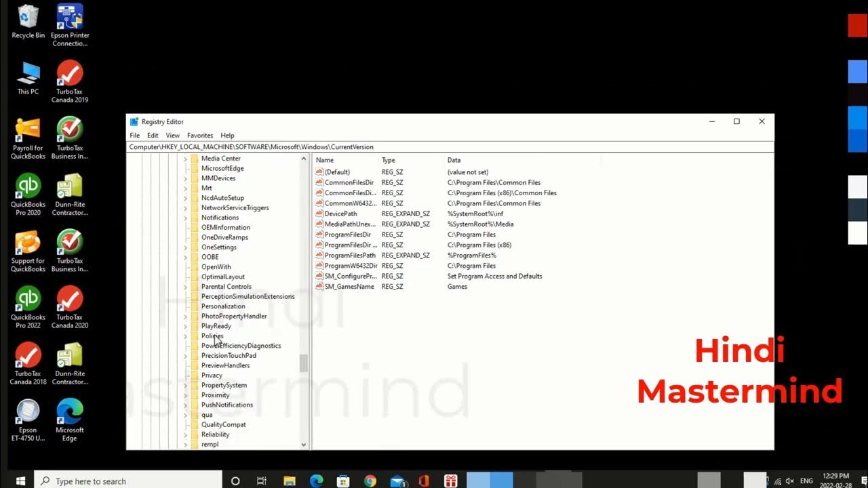
Task: Select the (Default) value string icon
Action: 319,172
